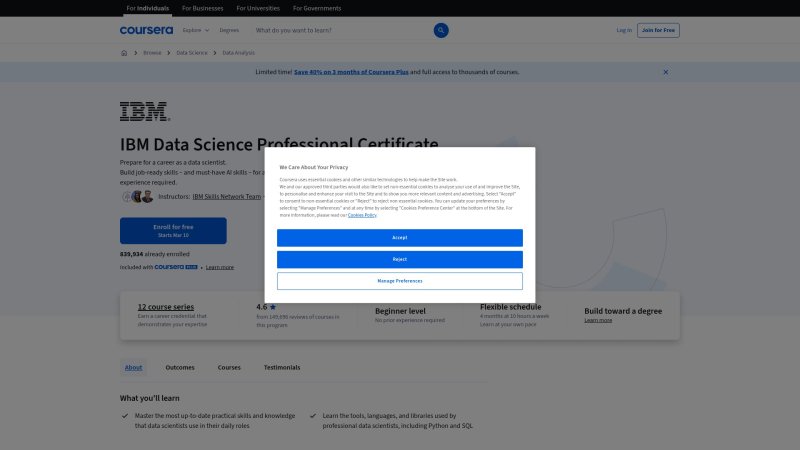Image resolution: width=800 pixels, height=450 pixels.
Task: Click Learn more under Build toward a degree
Action: click(x=598, y=320)
